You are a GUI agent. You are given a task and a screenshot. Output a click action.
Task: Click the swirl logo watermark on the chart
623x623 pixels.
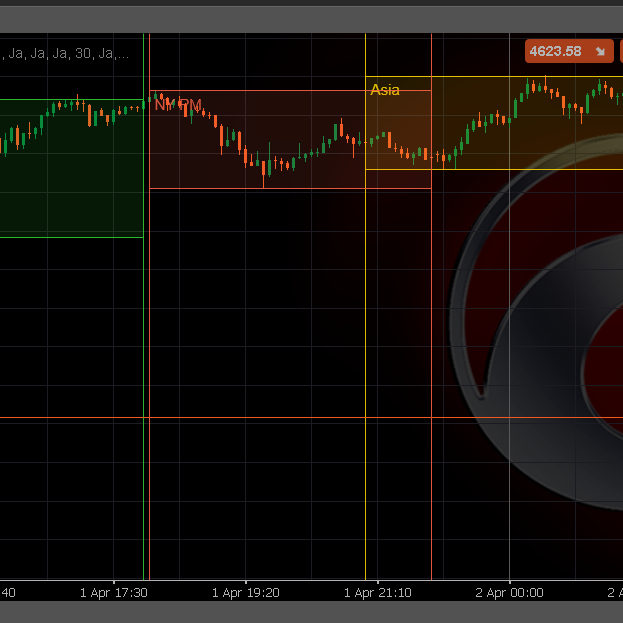(x=540, y=320)
